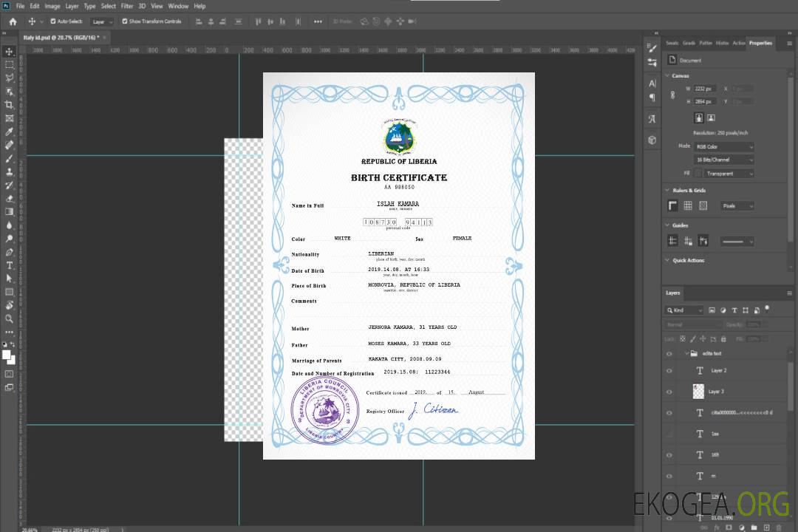
Task: Select the Eraser tool
Action: [x=9, y=199]
